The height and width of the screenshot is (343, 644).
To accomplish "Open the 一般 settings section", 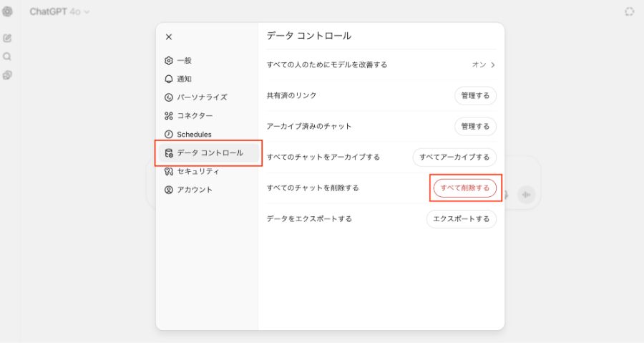I will 208,60.
